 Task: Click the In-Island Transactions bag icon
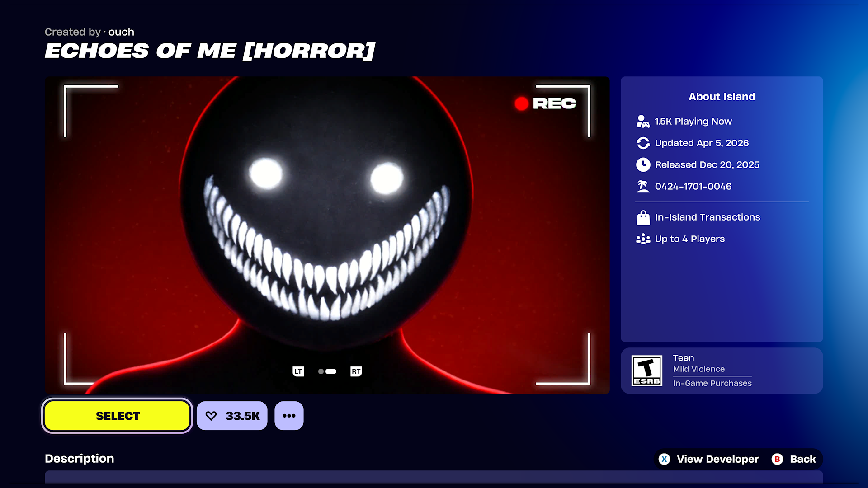pyautogui.click(x=643, y=217)
